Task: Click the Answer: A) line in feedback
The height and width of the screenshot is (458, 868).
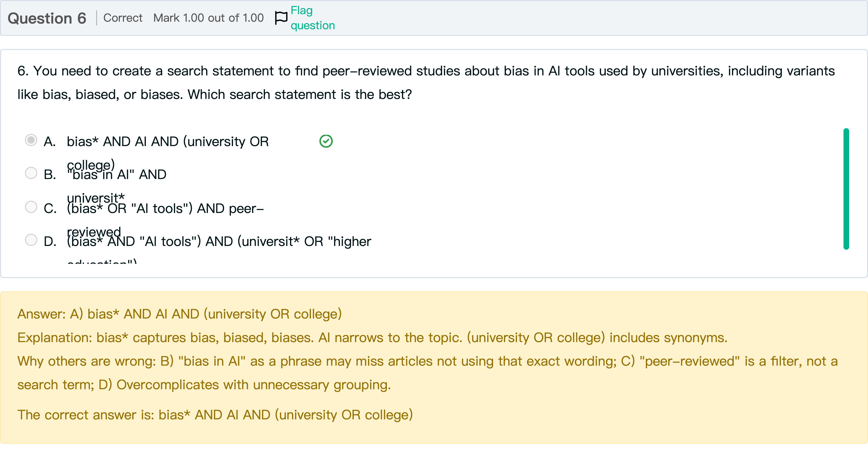Action: coord(179,314)
